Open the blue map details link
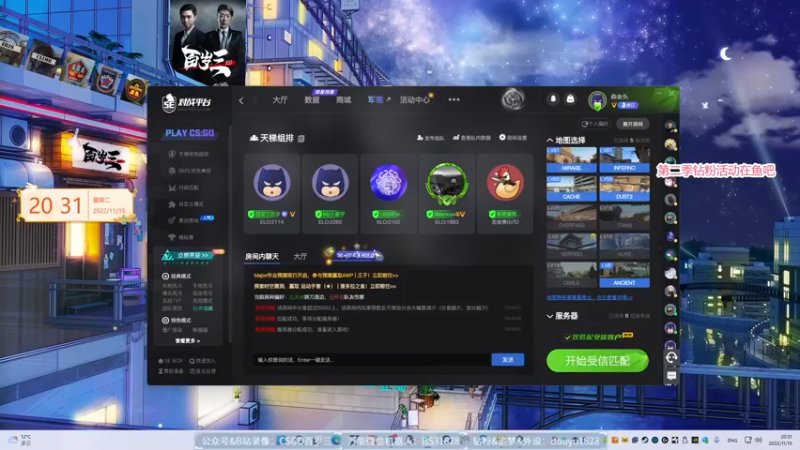 pos(589,297)
